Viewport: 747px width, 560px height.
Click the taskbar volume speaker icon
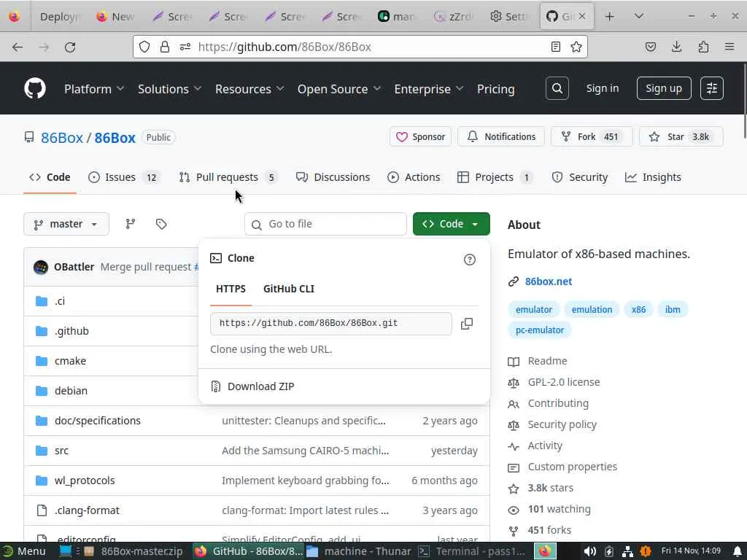(589, 551)
